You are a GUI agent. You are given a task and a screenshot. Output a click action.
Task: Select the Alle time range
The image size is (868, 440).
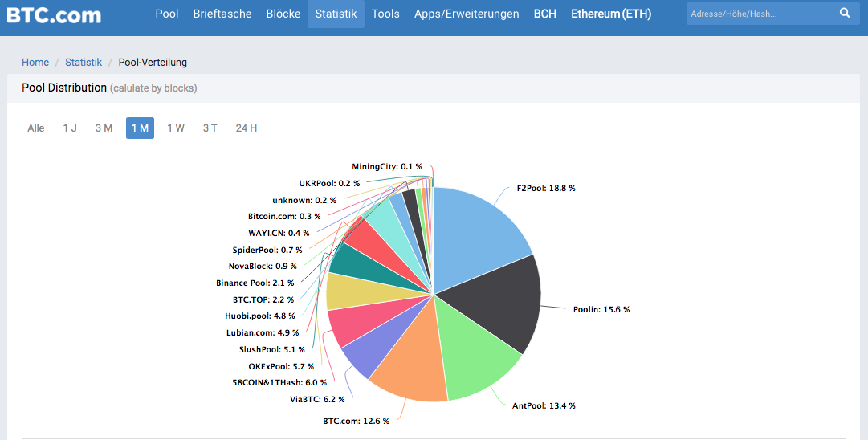point(36,128)
